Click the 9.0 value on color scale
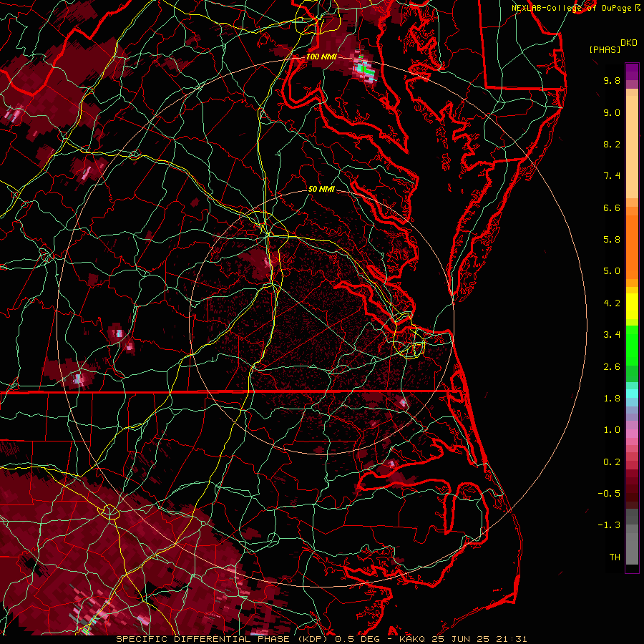The height and width of the screenshot is (644, 644). (612, 112)
